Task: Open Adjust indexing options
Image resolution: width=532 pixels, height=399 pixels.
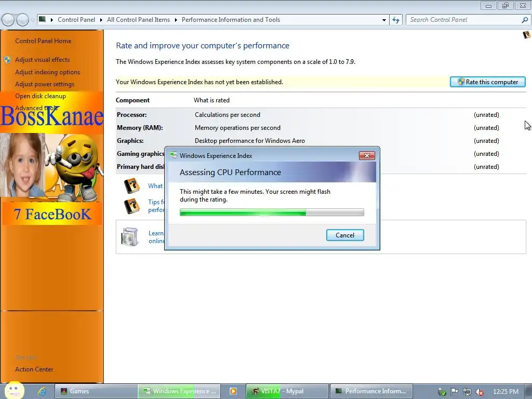Action: 47,72
